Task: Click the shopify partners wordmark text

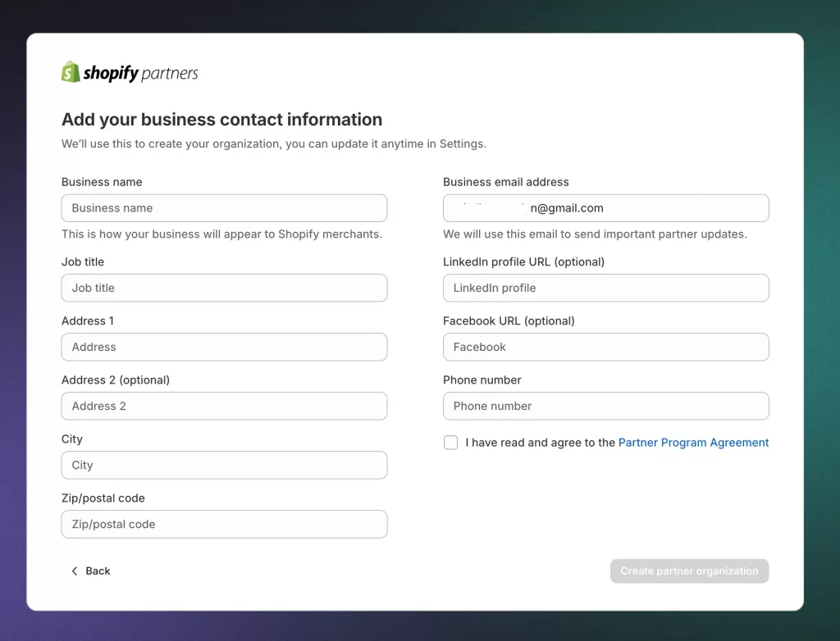Action: coord(138,72)
